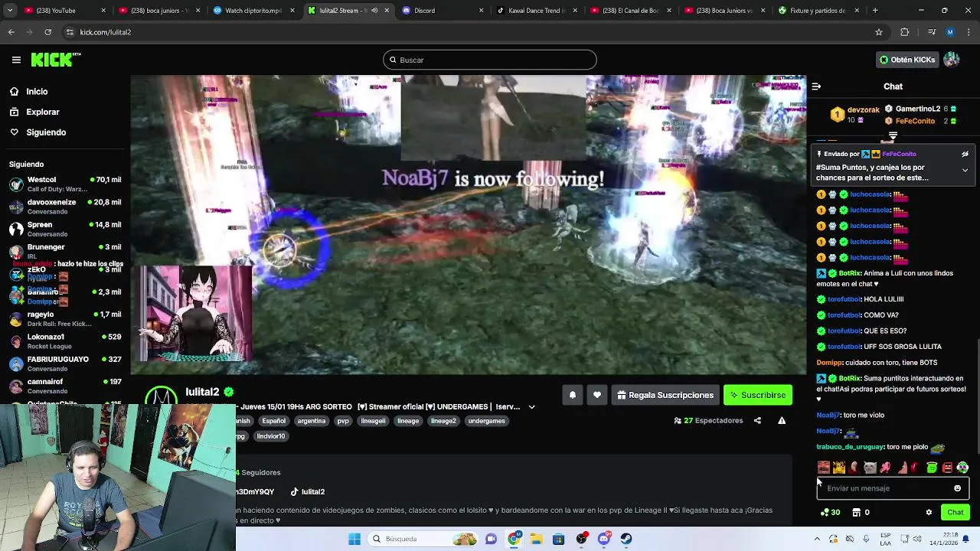
Task: Open the volume control in system tray
Action: 916,539
